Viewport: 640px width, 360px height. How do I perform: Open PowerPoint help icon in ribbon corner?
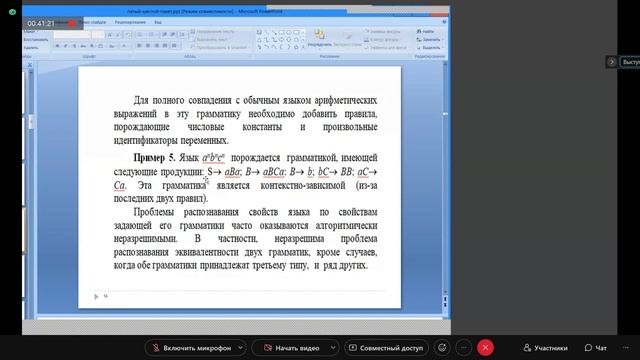coord(444,22)
